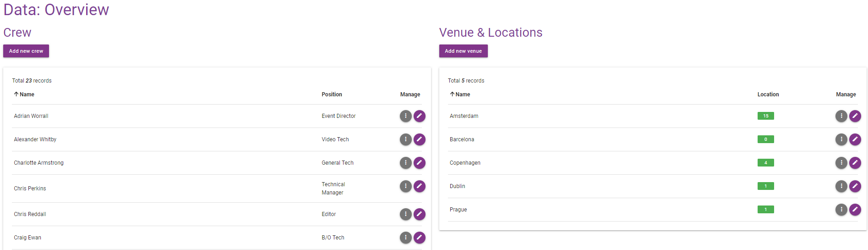Click Copenhagen's location count badge
This screenshot has height=250, width=868.
[x=765, y=163]
